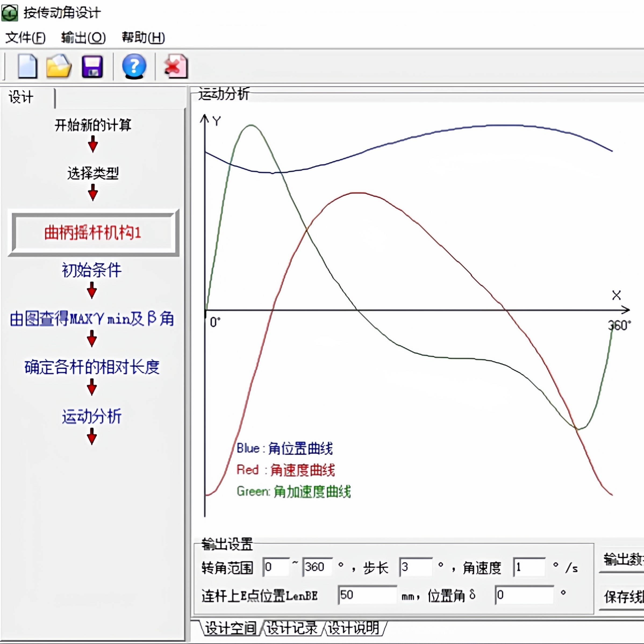Open the 帮助(H) menu
644x644 pixels.
coord(143,38)
